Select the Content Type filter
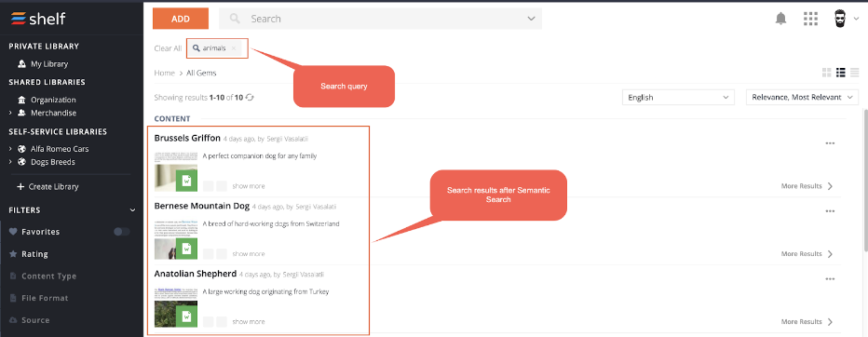868x337 pixels. pos(48,276)
